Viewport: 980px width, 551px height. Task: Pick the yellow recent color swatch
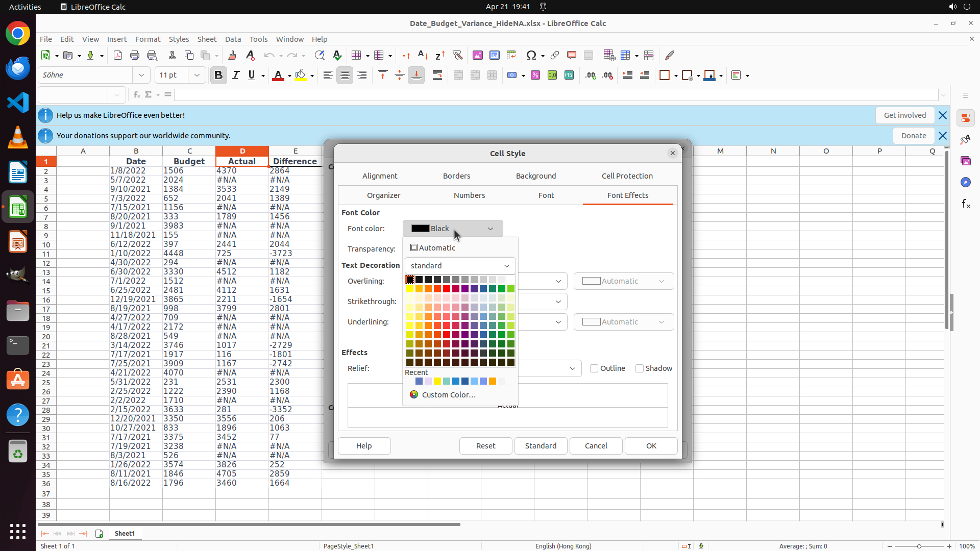[437, 382]
